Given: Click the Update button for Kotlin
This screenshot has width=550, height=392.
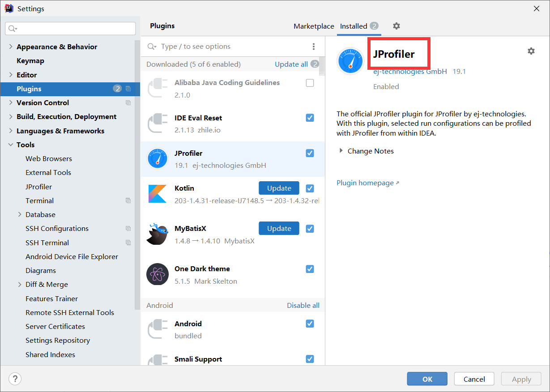Looking at the screenshot, I should pos(279,188).
